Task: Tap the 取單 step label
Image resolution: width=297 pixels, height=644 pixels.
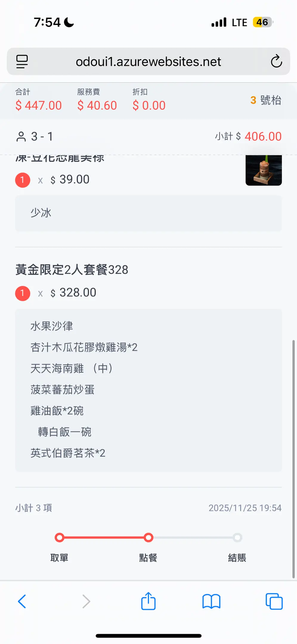Action: 59,558
